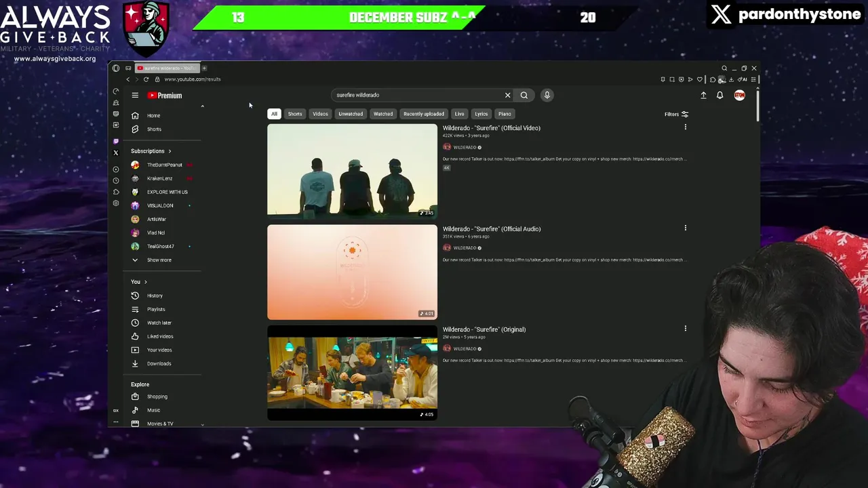Open VISUALDON subscription channel
The width and height of the screenshot is (868, 488).
tap(160, 205)
